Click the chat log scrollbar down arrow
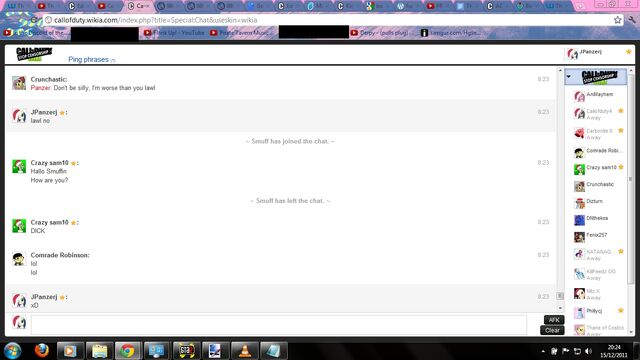 tap(560, 308)
